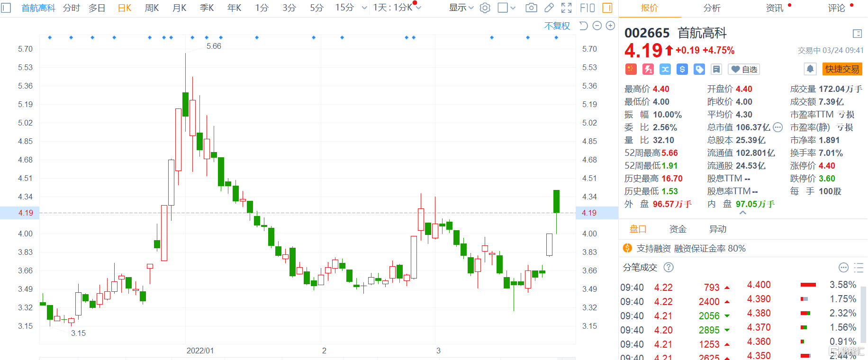Select the 日K daily candlestick tab
This screenshot has width=868, height=360.
click(125, 8)
